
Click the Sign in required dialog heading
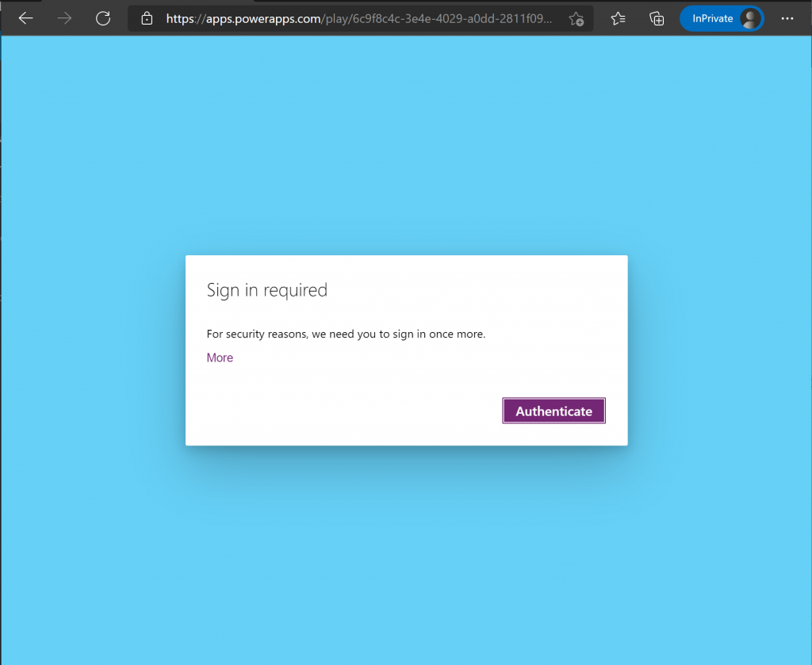[x=267, y=290]
